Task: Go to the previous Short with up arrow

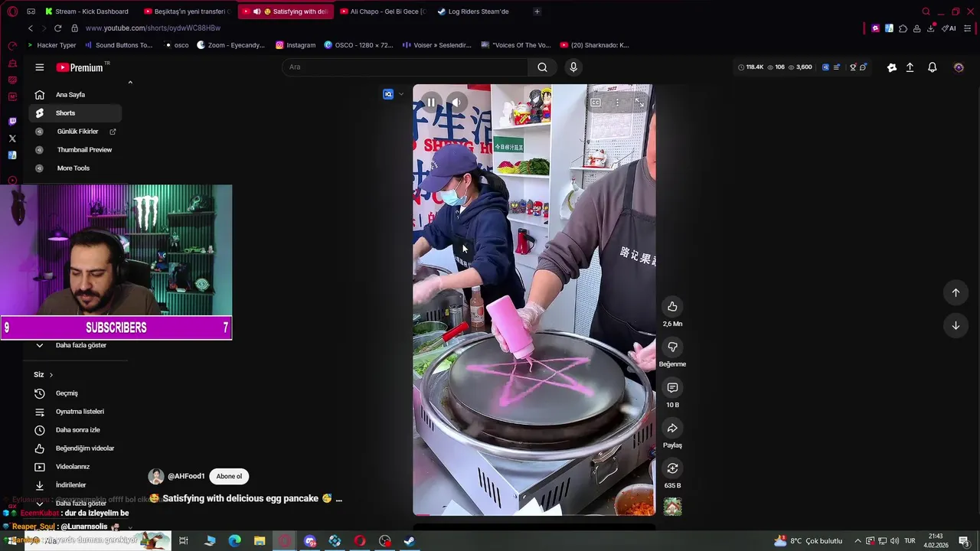Action: (x=955, y=292)
